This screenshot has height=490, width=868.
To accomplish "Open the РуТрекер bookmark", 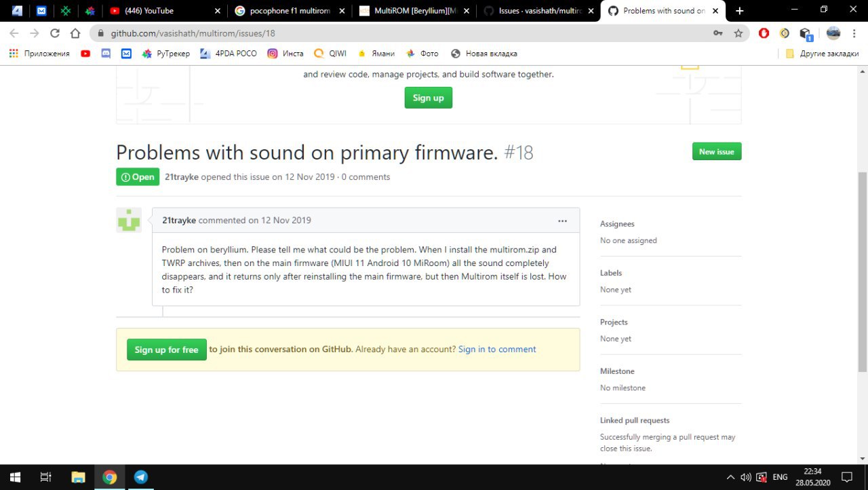I will (x=165, y=54).
